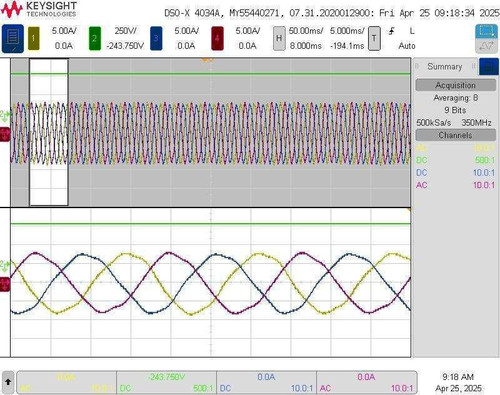Click the blue sidebar panel icon

click(x=489, y=66)
